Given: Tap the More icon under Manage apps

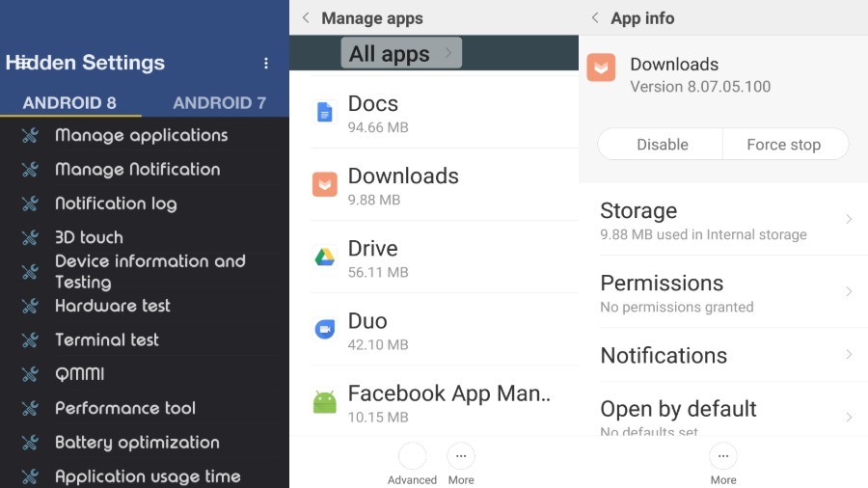Looking at the screenshot, I should point(461,457).
